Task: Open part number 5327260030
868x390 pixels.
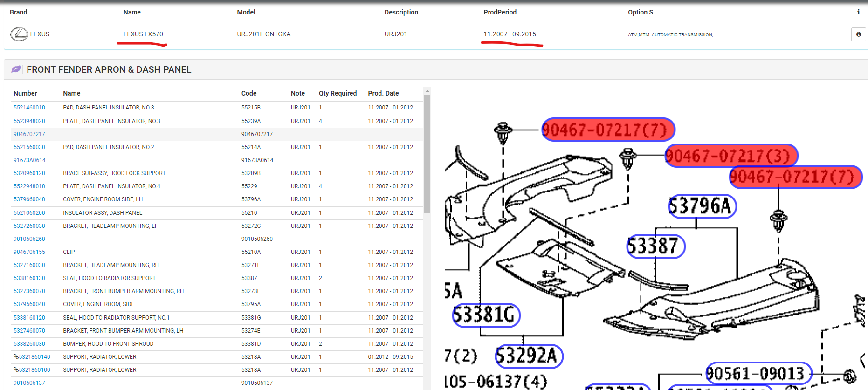Action: click(29, 226)
